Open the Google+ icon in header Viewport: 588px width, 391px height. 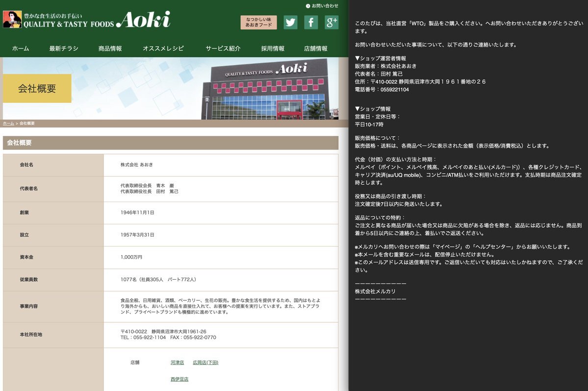click(x=332, y=23)
